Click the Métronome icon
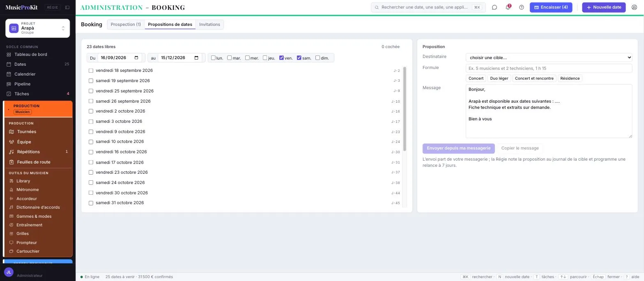 tap(11, 190)
